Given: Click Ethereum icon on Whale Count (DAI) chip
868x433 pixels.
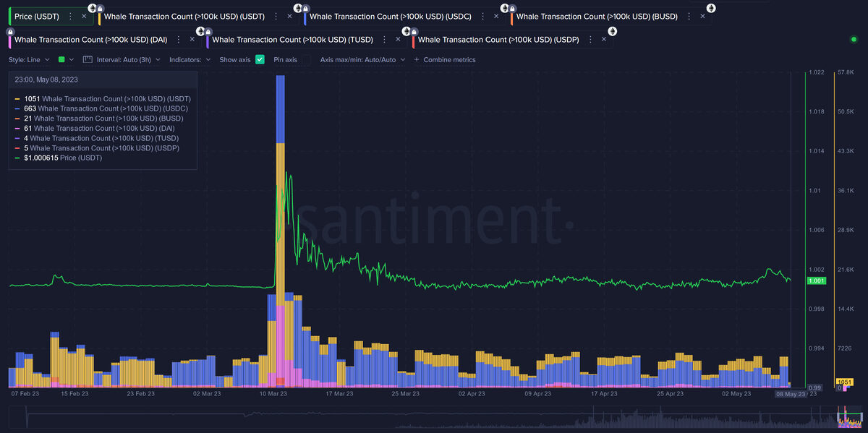Looking at the screenshot, I should click(200, 31).
